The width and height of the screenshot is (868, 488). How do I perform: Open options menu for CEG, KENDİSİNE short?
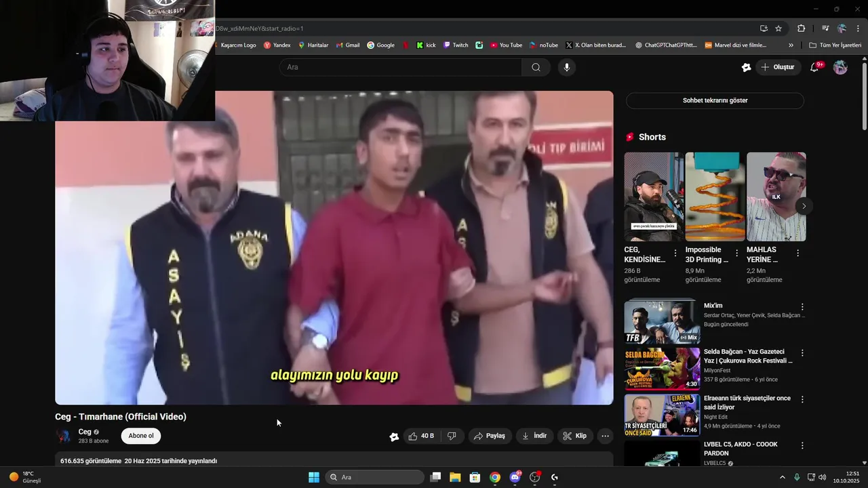675,253
